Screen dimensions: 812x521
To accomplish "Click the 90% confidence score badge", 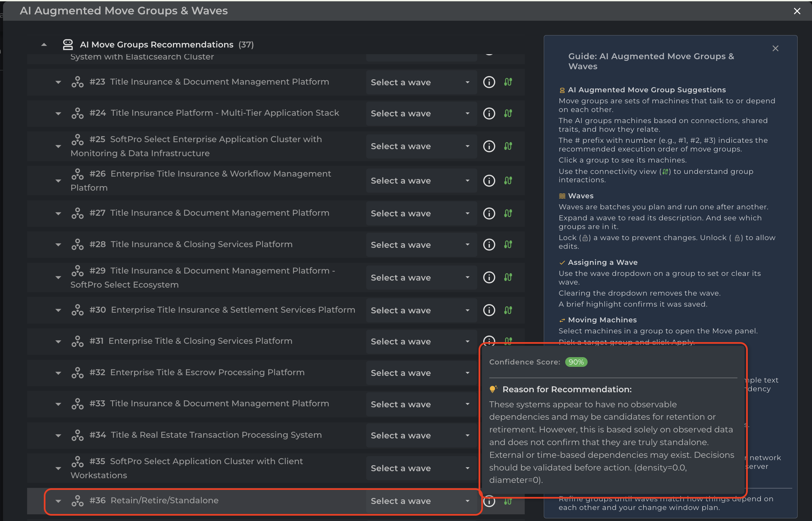I will click(576, 362).
